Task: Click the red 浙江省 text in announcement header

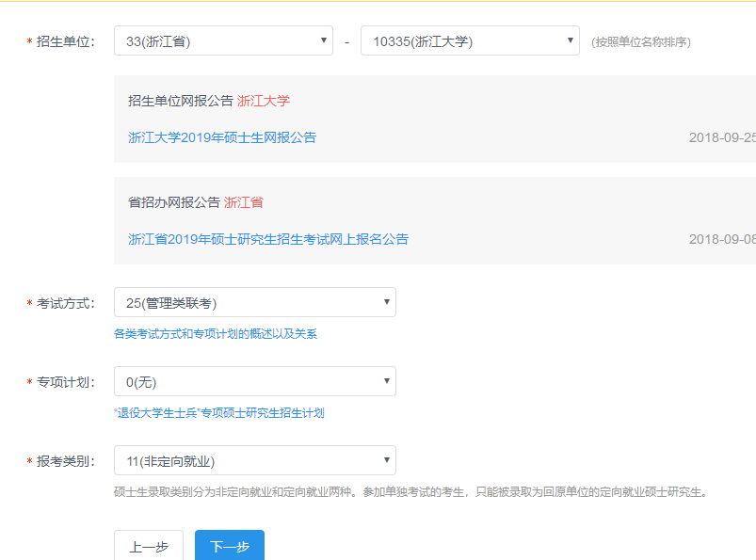Action: pos(244,202)
